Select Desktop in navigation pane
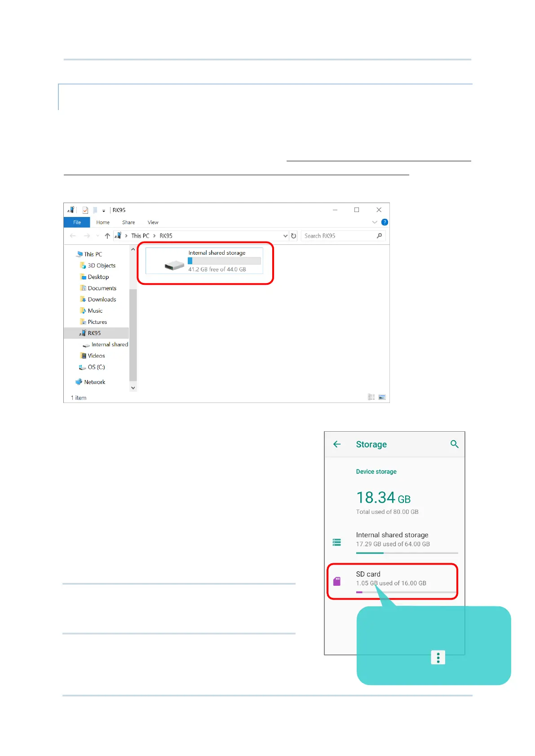Screen dimensions: 535x756 (x=98, y=277)
